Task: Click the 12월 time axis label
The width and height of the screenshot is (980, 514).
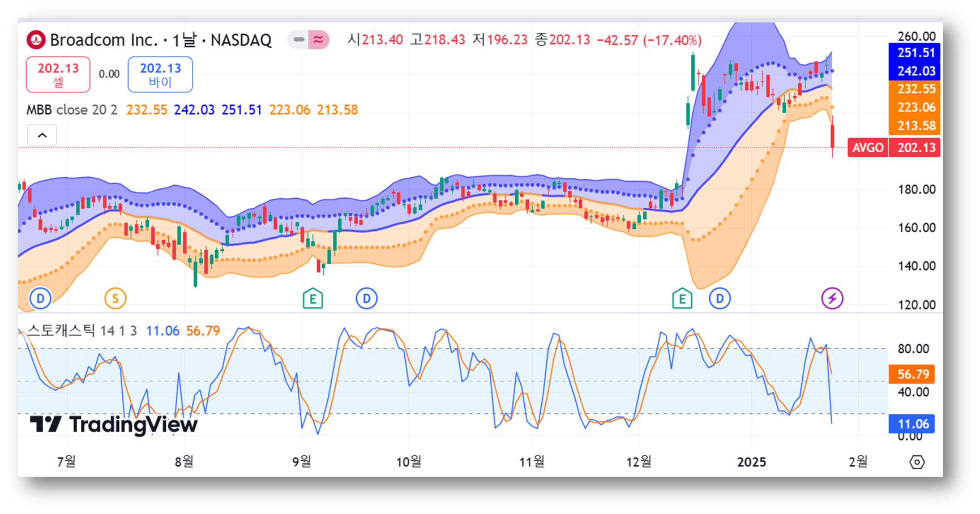Action: pyautogui.click(x=639, y=462)
